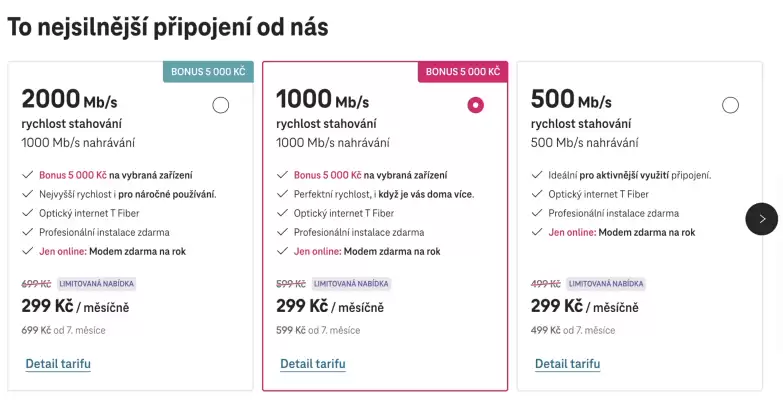The width and height of the screenshot is (783, 400).
Task: Open Detail tarifu for 500 Mb/s plan
Action: pyautogui.click(x=568, y=363)
